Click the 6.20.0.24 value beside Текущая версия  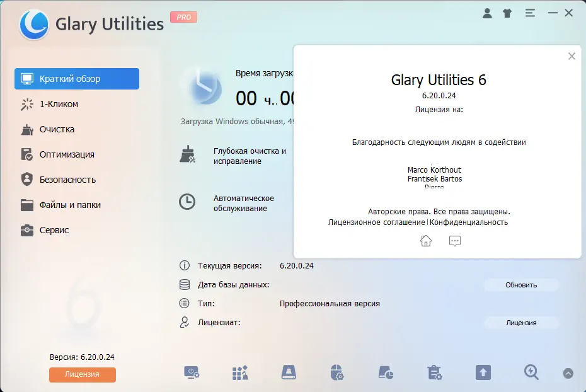(x=297, y=266)
